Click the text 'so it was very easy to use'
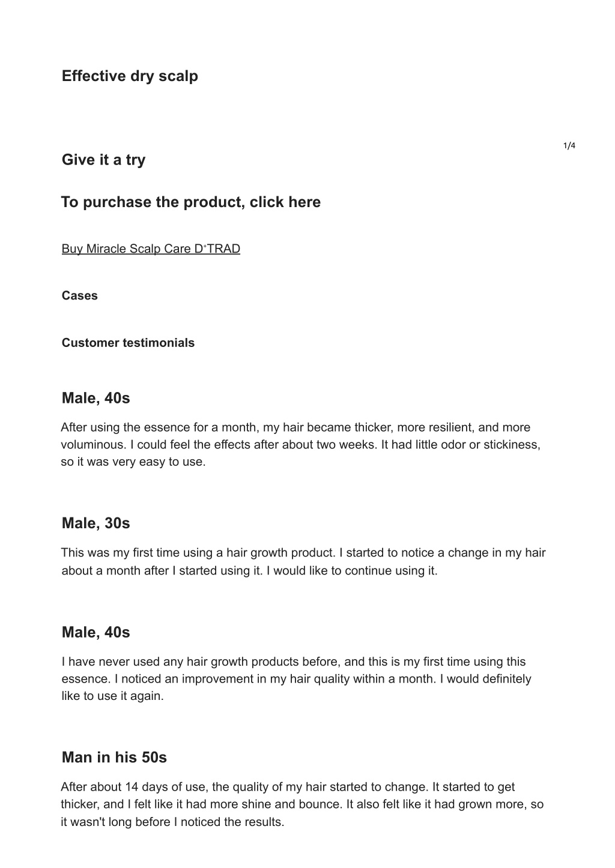615x868 pixels. (132, 463)
